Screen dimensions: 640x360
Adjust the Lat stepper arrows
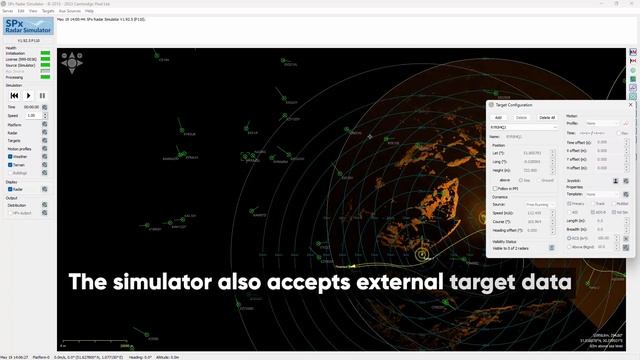pyautogui.click(x=553, y=153)
